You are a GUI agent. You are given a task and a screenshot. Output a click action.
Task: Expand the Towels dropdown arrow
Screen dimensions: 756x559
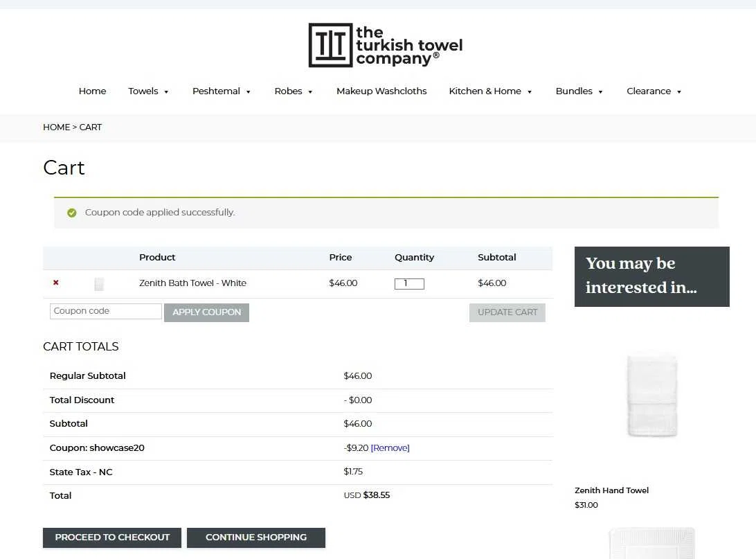pyautogui.click(x=166, y=91)
